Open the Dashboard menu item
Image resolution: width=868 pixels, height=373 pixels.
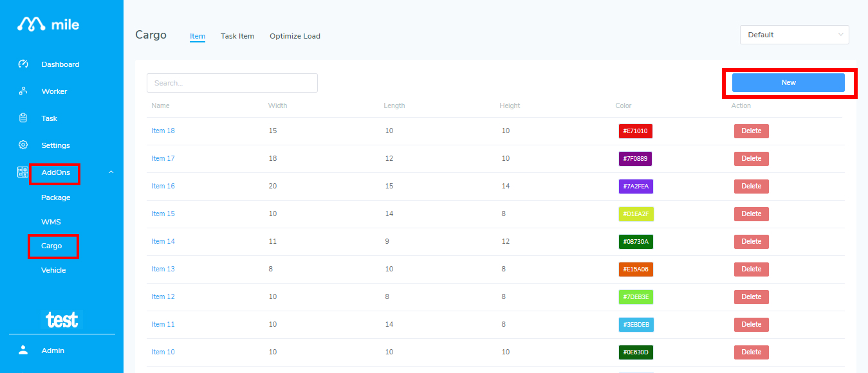click(60, 64)
